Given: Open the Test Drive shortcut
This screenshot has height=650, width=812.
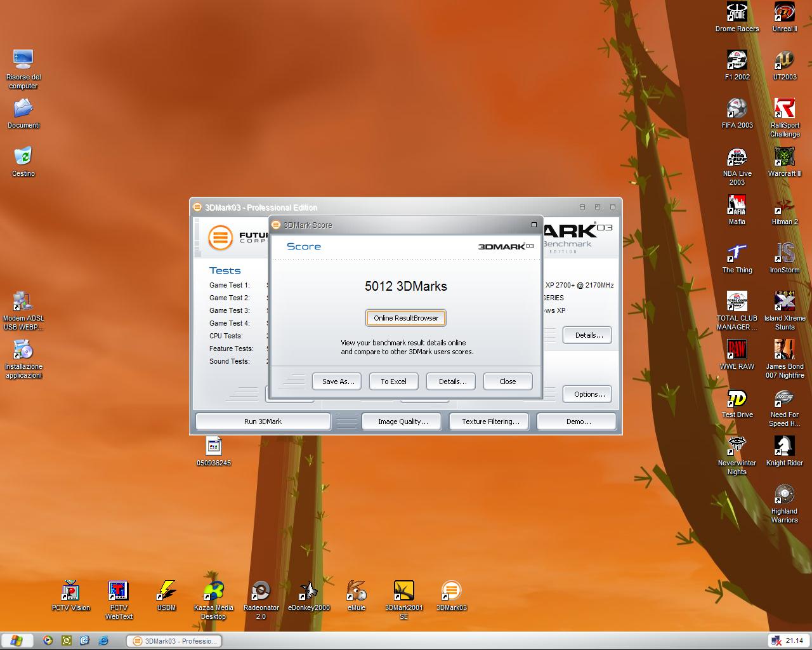Looking at the screenshot, I should (x=737, y=403).
